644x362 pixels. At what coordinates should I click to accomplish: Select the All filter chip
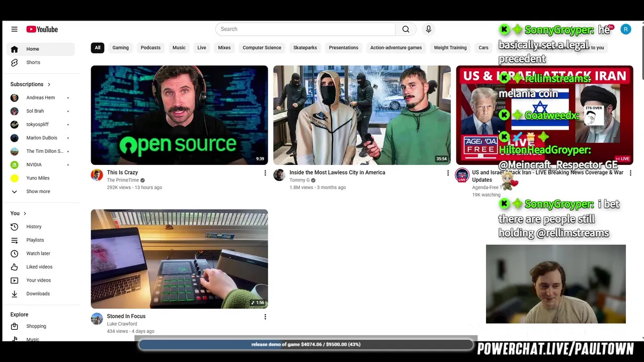[98, 48]
